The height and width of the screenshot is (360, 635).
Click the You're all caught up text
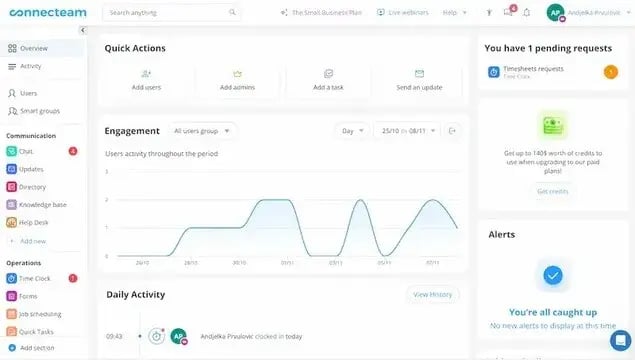pos(553,312)
